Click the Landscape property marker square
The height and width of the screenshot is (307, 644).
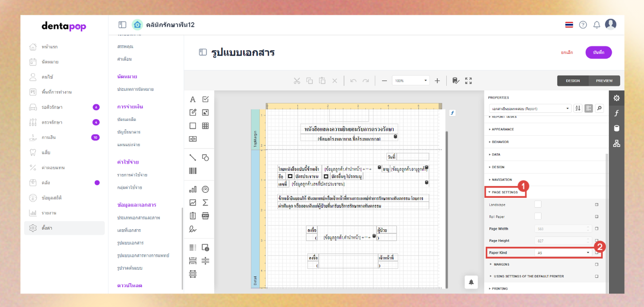point(597,204)
